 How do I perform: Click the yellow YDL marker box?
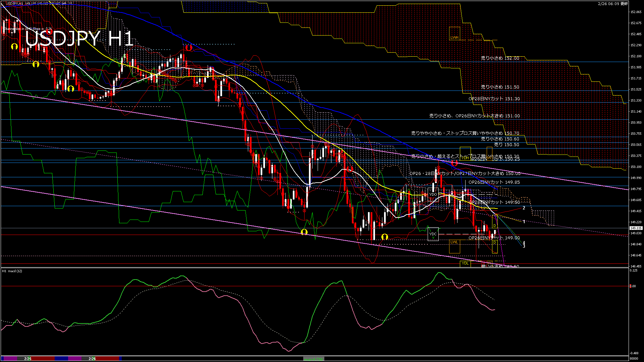pyautogui.click(x=465, y=263)
